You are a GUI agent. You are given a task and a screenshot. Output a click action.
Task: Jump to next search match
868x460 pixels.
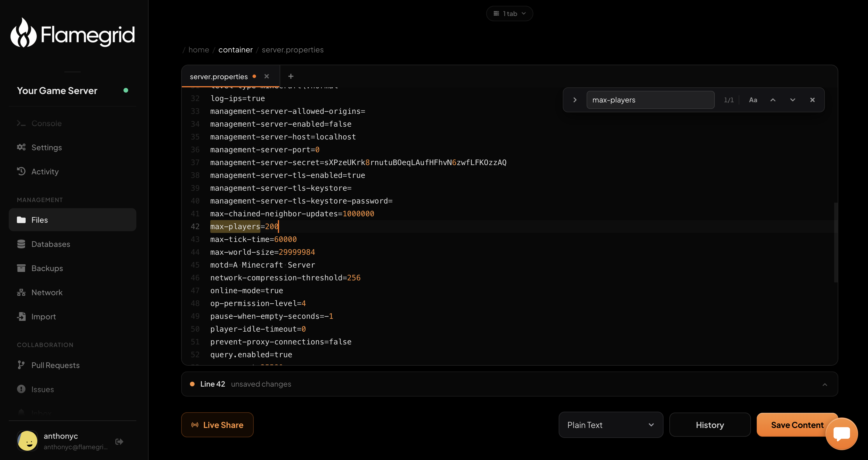tap(793, 100)
